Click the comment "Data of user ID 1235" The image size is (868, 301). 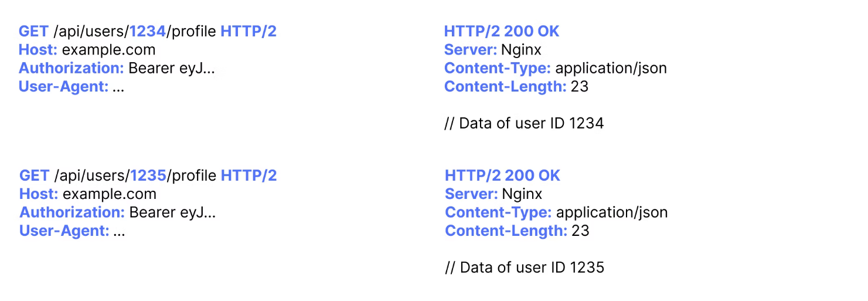(x=525, y=268)
